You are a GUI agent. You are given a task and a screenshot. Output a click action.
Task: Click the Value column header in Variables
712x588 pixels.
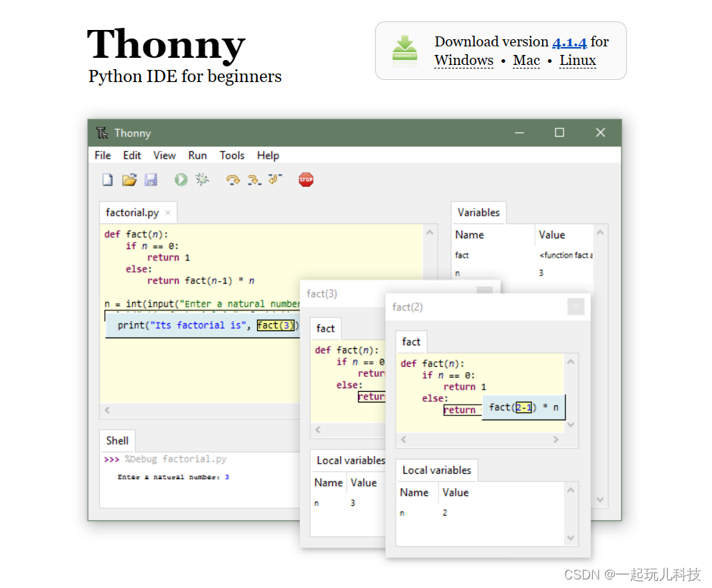pos(564,235)
